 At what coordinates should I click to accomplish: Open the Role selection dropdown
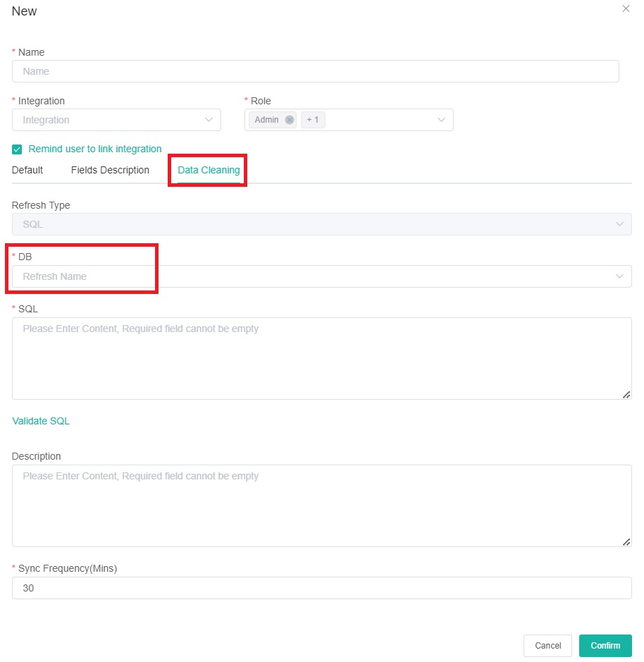tap(388, 119)
